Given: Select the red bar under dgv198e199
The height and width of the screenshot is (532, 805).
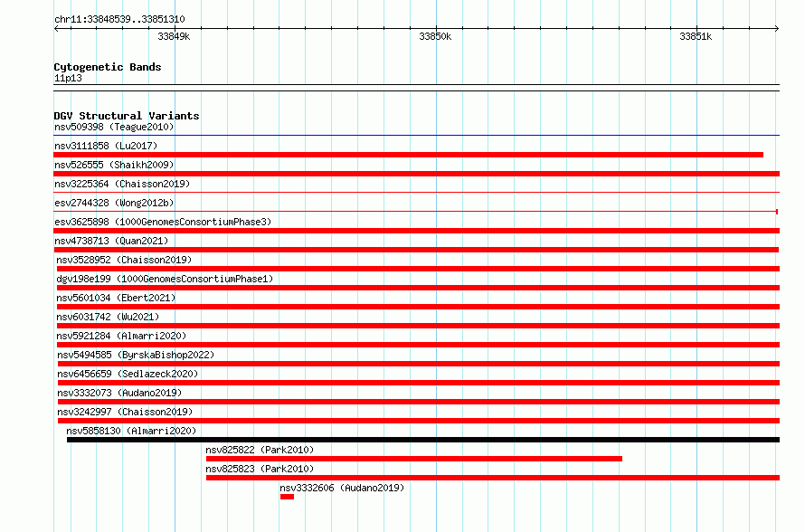Looking at the screenshot, I should point(418,288).
